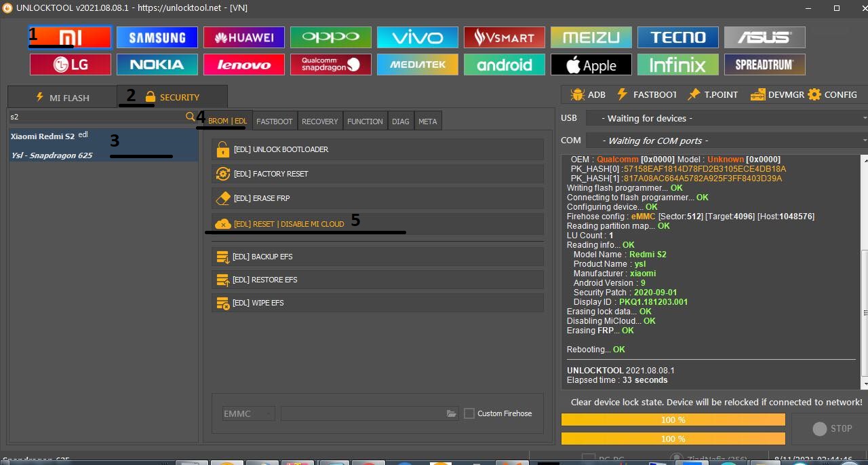Click 'Security Patch : 2020-09-01' log line
This screenshot has height=465, width=868.
coord(625,293)
